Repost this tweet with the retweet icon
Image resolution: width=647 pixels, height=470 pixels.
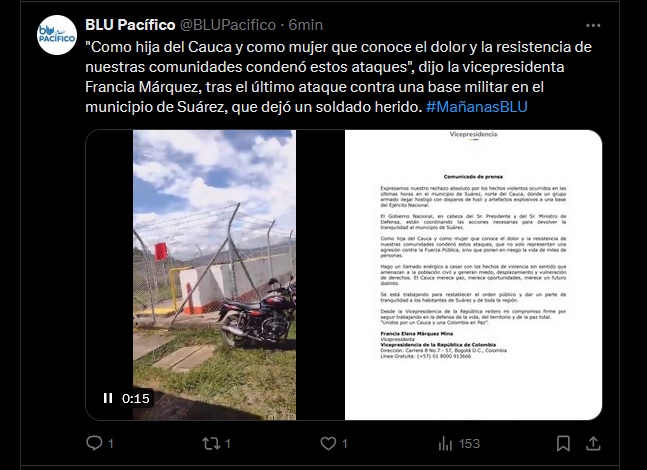(211, 444)
